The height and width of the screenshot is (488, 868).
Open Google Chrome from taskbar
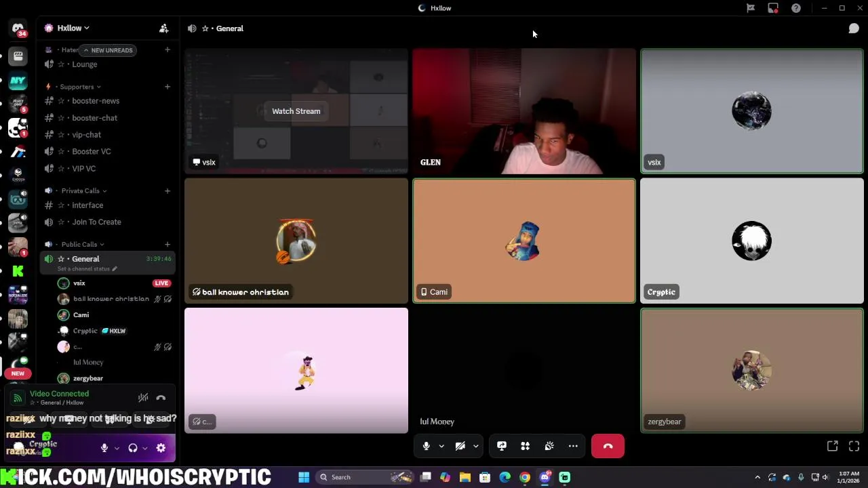[x=525, y=477]
